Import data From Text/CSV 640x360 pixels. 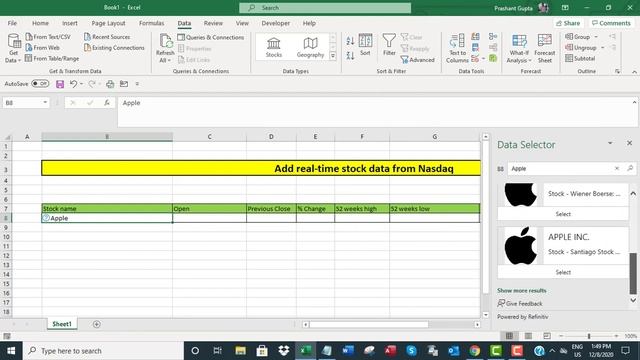click(x=48, y=37)
